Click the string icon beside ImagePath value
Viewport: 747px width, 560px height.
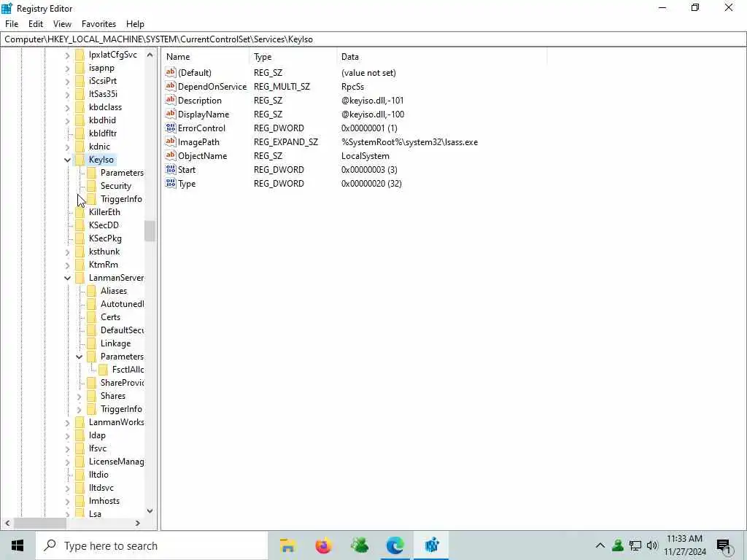coord(171,141)
